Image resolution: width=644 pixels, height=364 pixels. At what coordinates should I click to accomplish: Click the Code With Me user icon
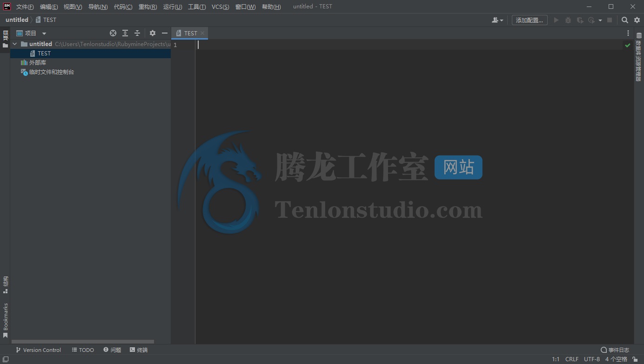(497, 20)
